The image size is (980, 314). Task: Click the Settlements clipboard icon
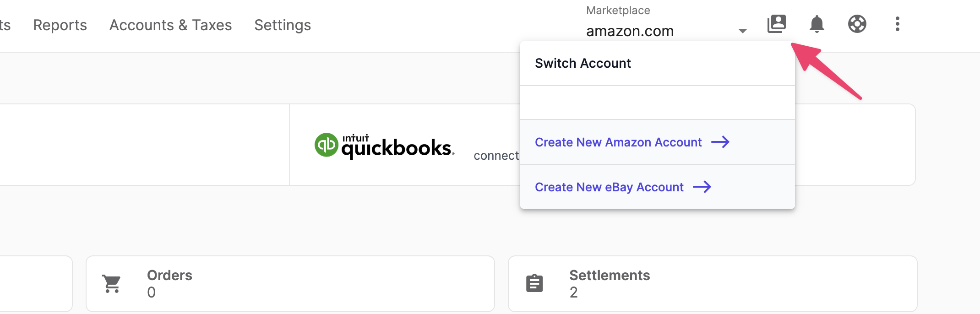click(534, 283)
